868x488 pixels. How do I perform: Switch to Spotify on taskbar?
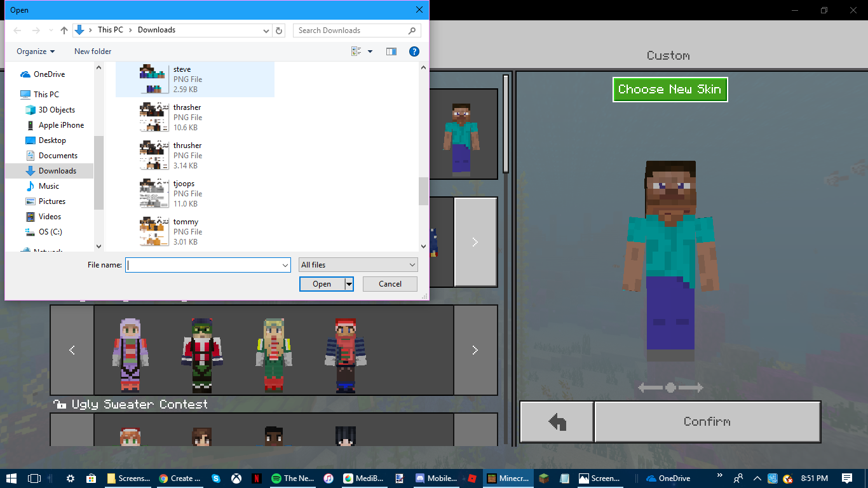(292, 478)
